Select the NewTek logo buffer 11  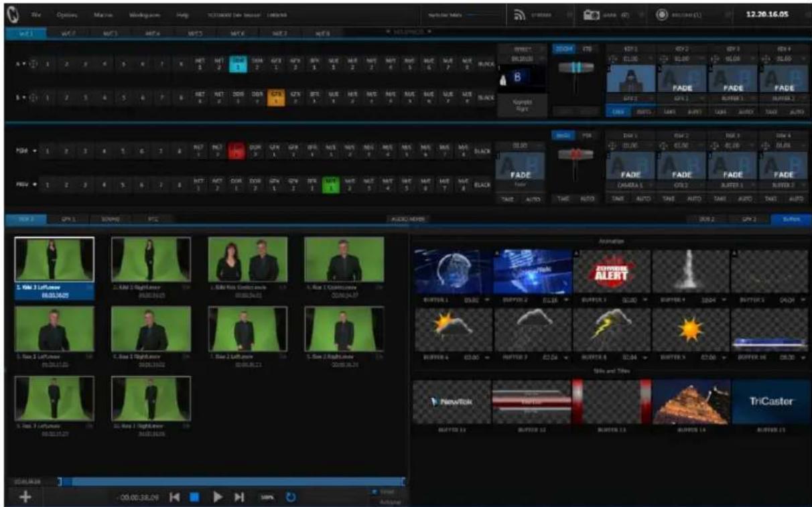click(x=452, y=402)
